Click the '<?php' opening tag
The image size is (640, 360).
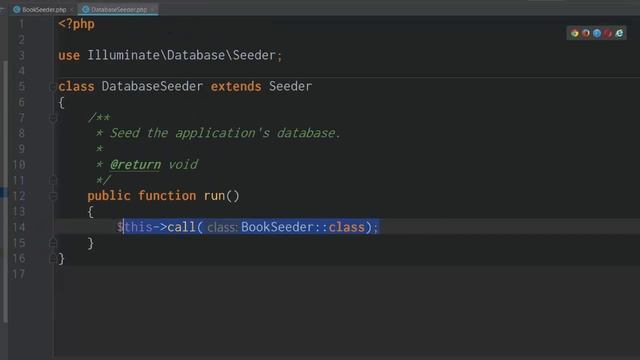pyautogui.click(x=76, y=24)
